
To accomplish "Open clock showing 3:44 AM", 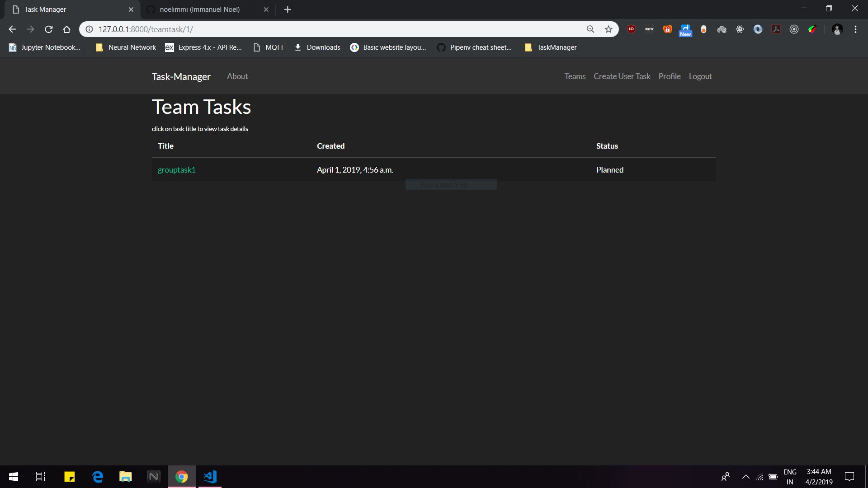I will pos(819,477).
